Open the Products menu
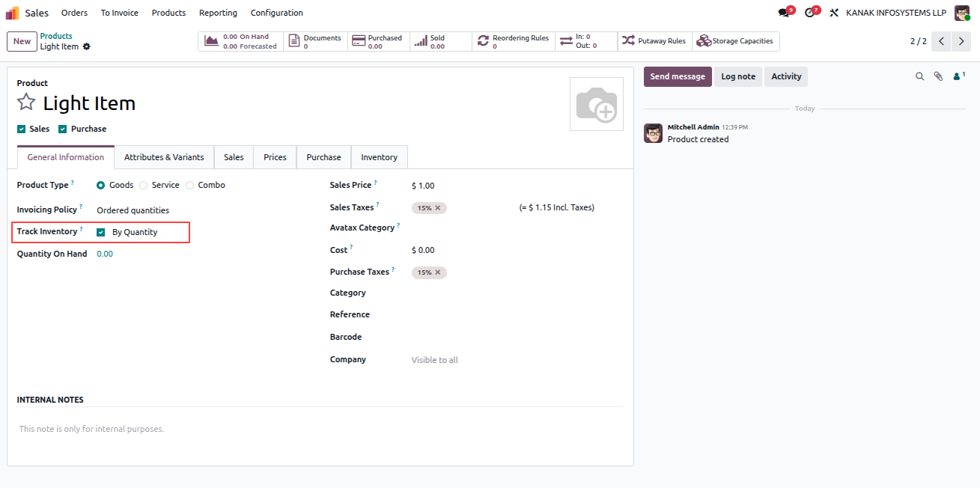The image size is (980, 488). tap(168, 13)
